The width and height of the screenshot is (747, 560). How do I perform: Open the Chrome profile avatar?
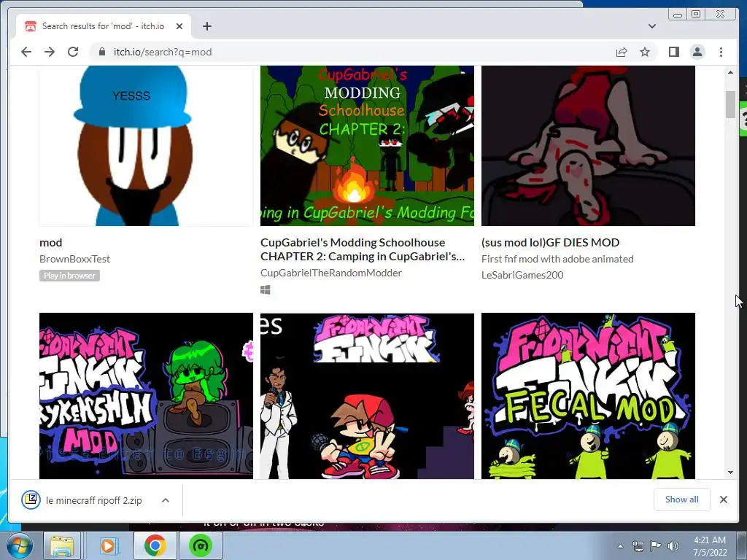click(x=697, y=52)
